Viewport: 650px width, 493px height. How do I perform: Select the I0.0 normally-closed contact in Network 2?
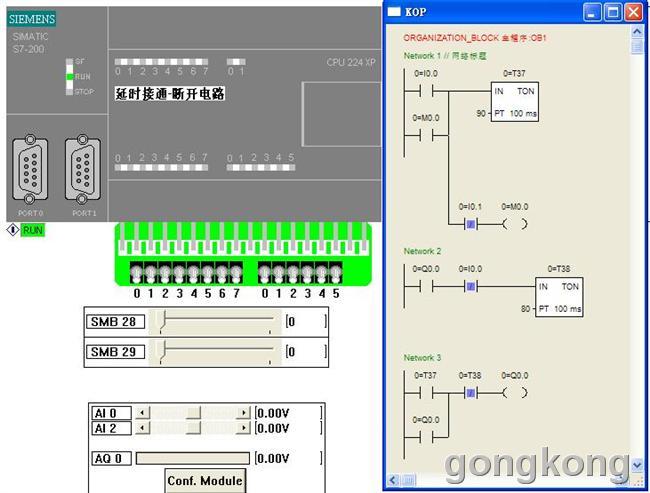(471, 286)
